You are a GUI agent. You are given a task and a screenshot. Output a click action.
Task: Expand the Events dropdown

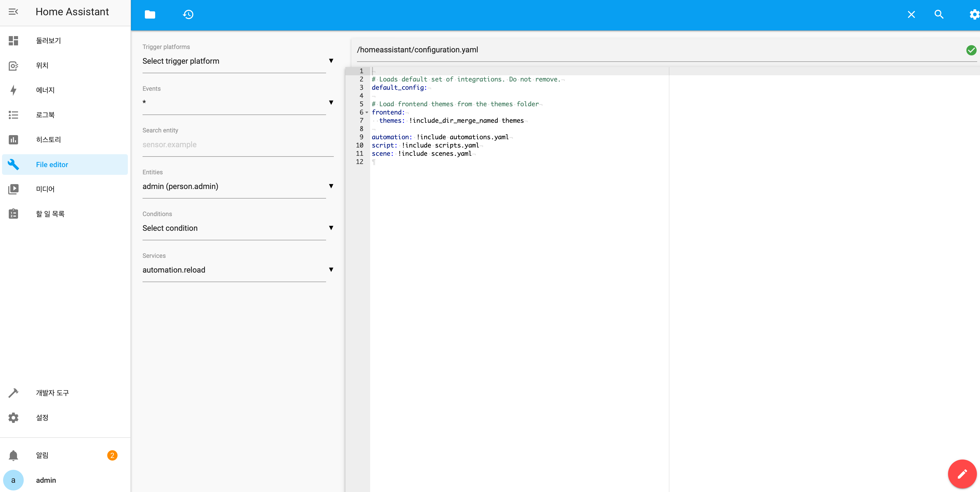pos(238,103)
